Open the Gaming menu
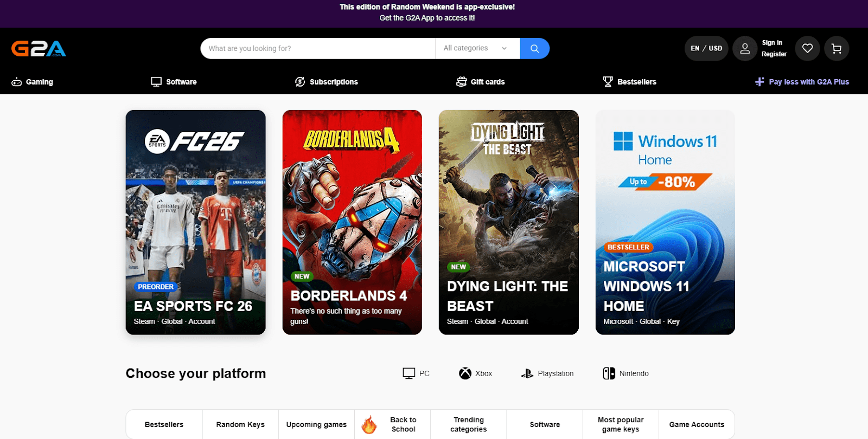 click(x=33, y=82)
